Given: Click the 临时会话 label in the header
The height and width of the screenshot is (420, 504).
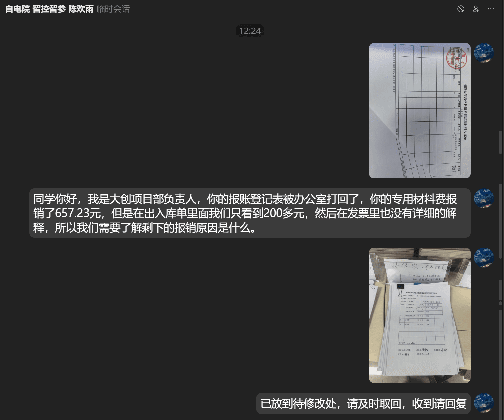Looking at the screenshot, I should (113, 9).
